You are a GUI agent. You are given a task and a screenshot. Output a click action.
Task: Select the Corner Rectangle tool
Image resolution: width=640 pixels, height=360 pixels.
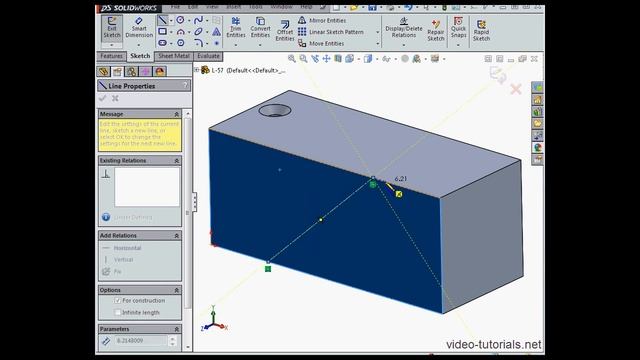(162, 31)
